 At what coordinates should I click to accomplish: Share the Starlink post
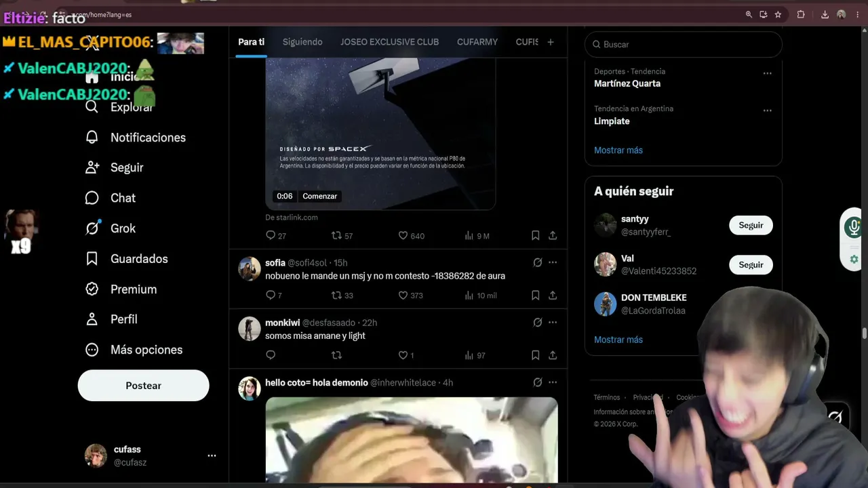(x=553, y=236)
